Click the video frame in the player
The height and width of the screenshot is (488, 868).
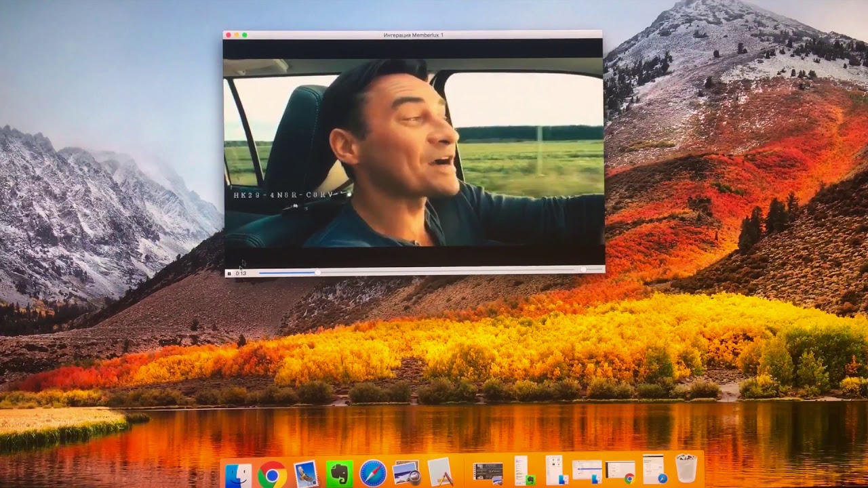click(x=413, y=152)
